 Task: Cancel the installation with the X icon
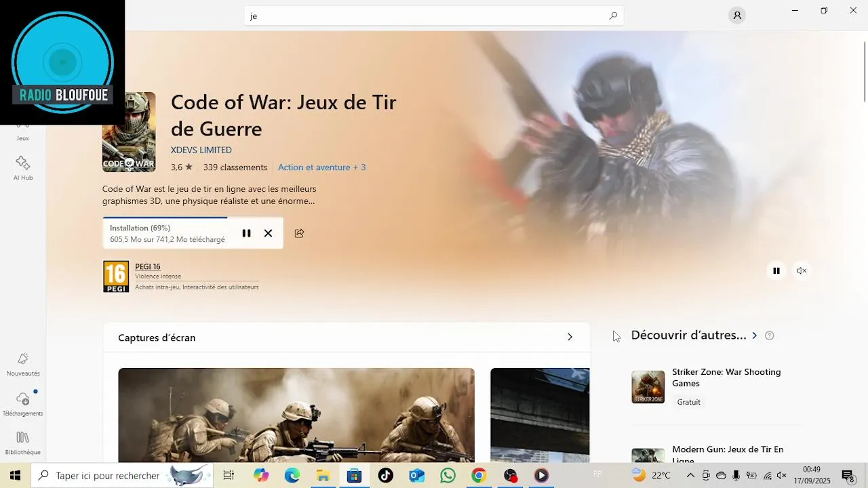pos(268,233)
